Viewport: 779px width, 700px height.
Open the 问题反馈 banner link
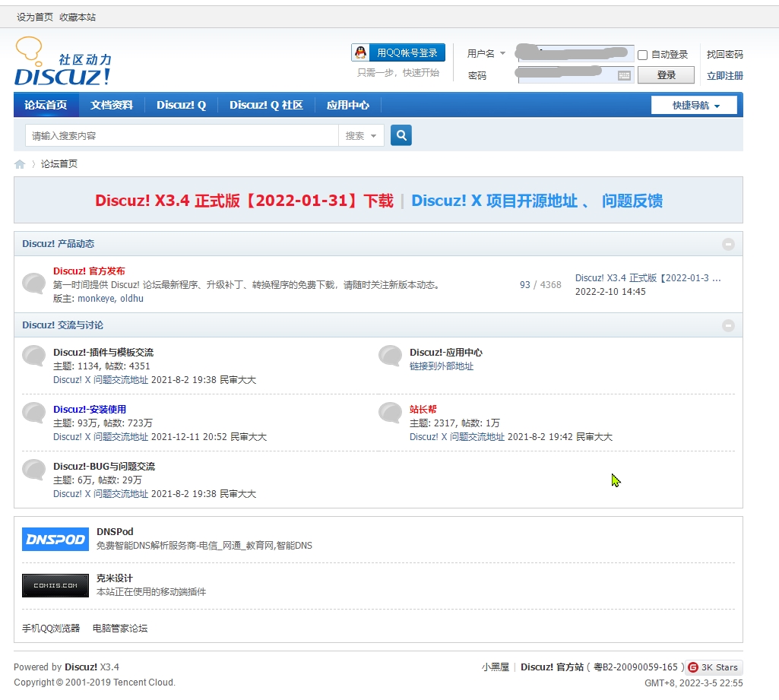pos(632,201)
